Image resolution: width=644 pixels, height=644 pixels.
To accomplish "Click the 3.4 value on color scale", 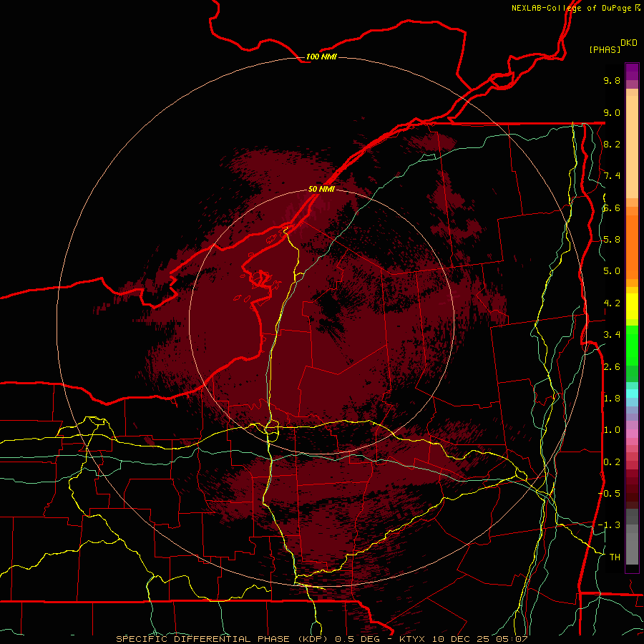I will [x=612, y=335].
